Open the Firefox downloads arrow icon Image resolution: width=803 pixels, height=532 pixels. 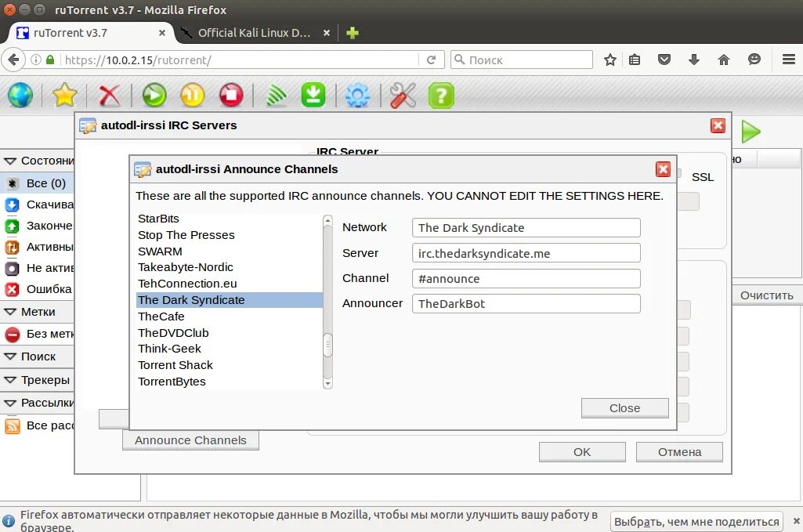[694, 60]
